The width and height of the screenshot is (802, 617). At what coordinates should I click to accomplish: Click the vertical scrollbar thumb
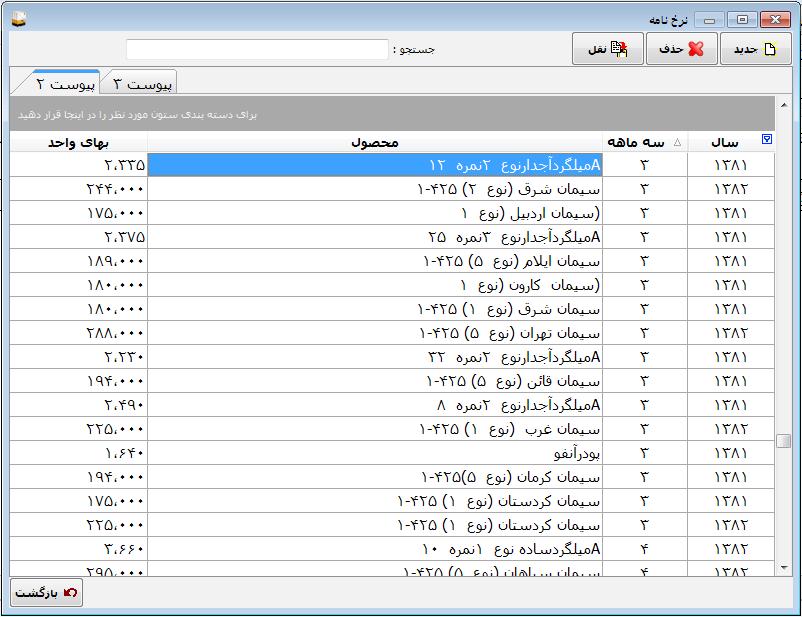[784, 440]
